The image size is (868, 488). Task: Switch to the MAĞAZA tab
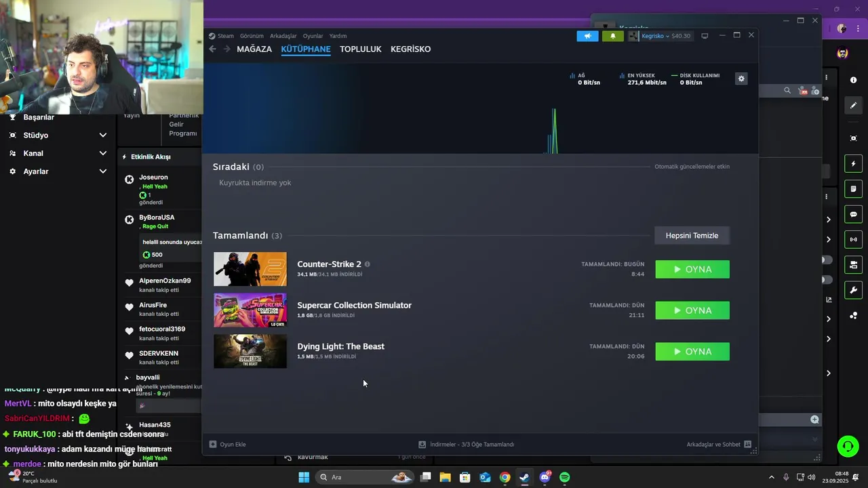(x=254, y=49)
